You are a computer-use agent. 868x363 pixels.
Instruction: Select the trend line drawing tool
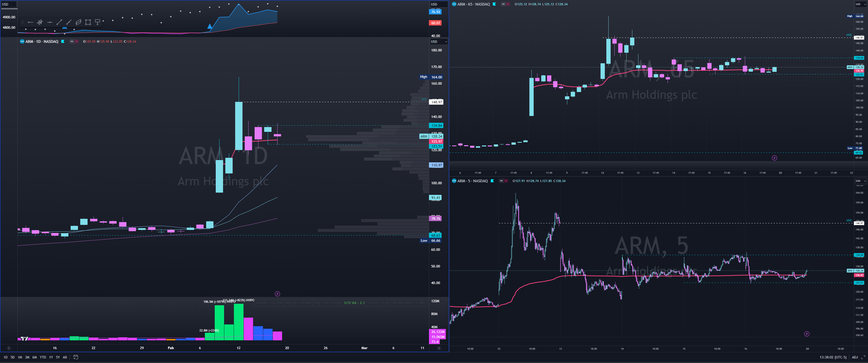(59, 22)
